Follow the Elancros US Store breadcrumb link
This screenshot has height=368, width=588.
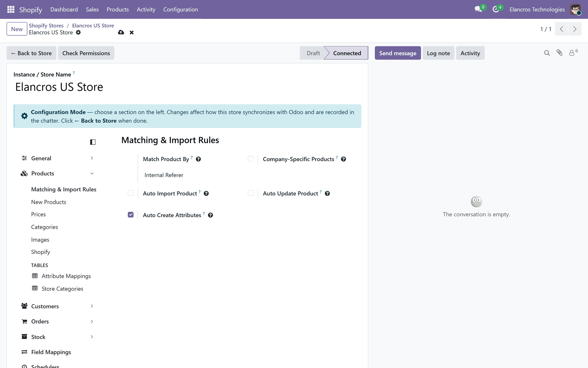click(93, 25)
